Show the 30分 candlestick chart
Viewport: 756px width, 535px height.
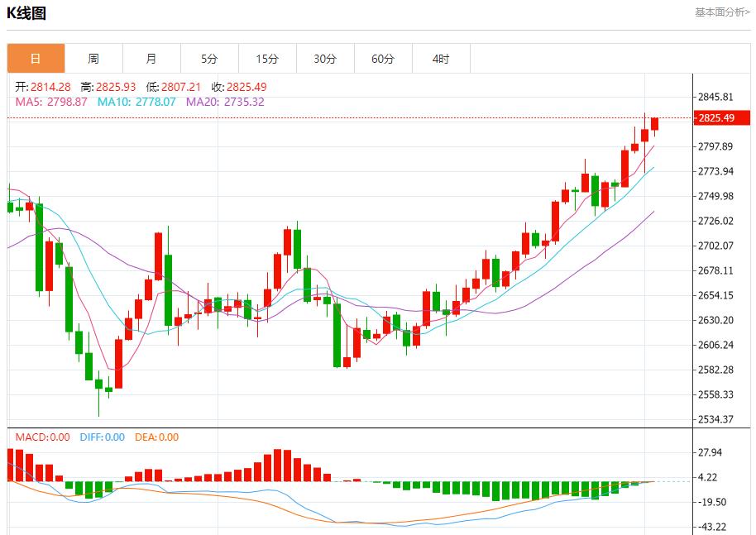tap(325, 59)
